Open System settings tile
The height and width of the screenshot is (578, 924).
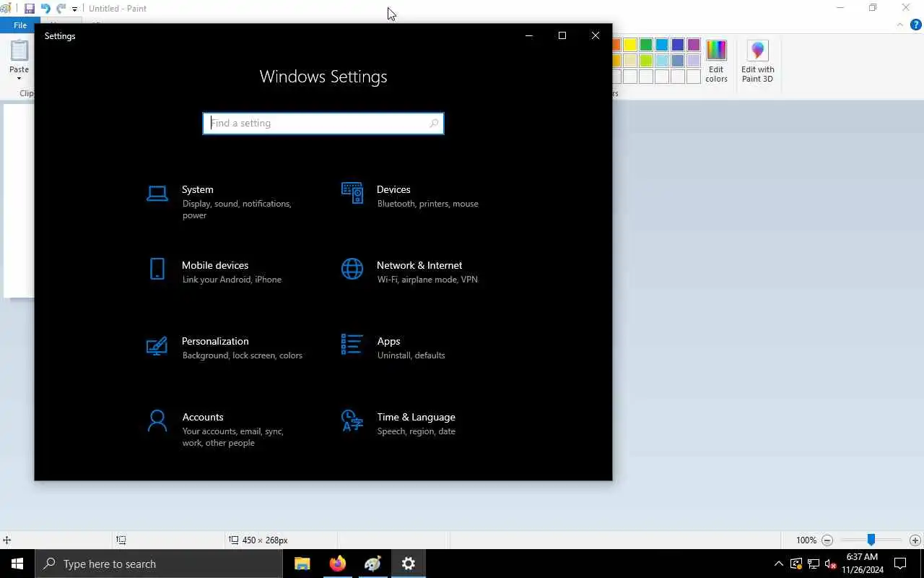[x=226, y=202]
